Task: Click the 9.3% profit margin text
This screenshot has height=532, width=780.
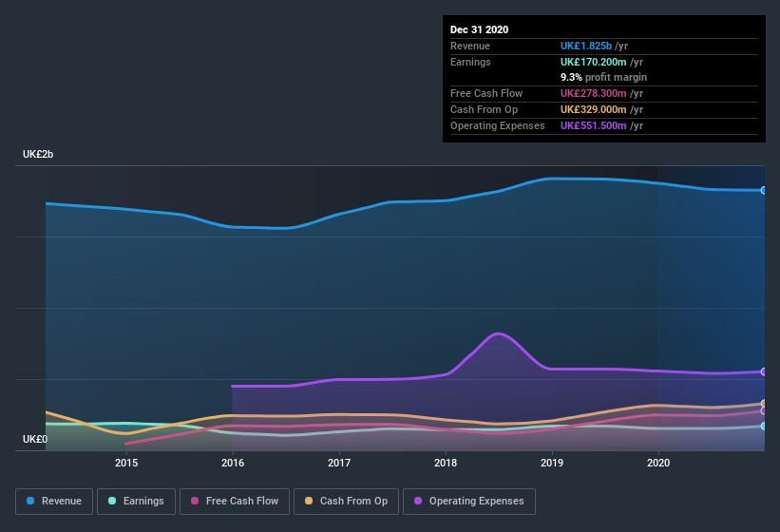Action: pos(604,77)
